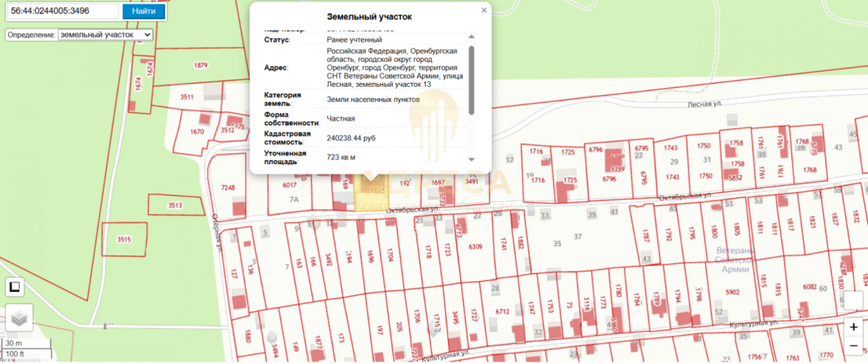Select parcel 7248 near Озёрная street

pos(228,187)
